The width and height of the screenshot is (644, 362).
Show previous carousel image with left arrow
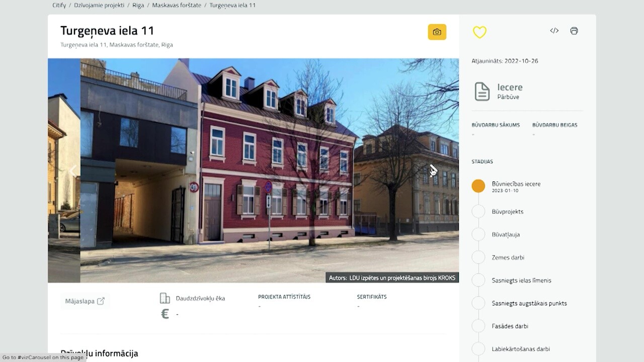click(73, 170)
